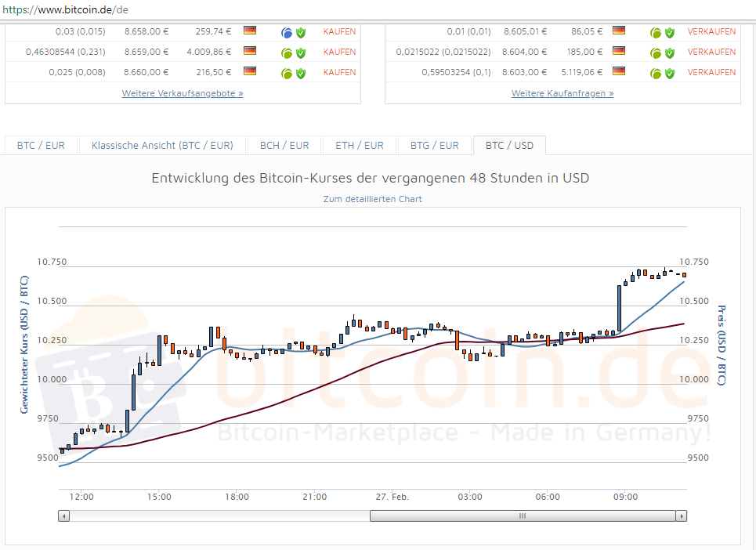The width and height of the screenshot is (756, 550).
Task: Click blue express-trade icon in first KAUFEN row
Action: (287, 31)
